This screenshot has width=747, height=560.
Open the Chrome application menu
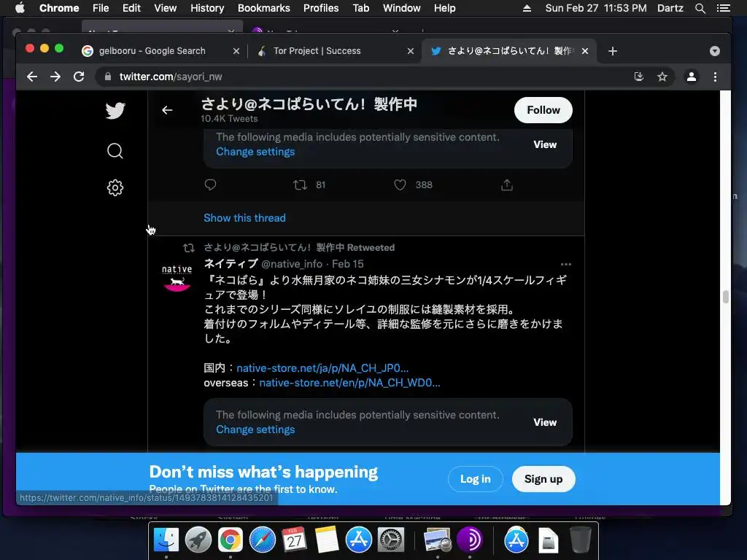click(59, 8)
